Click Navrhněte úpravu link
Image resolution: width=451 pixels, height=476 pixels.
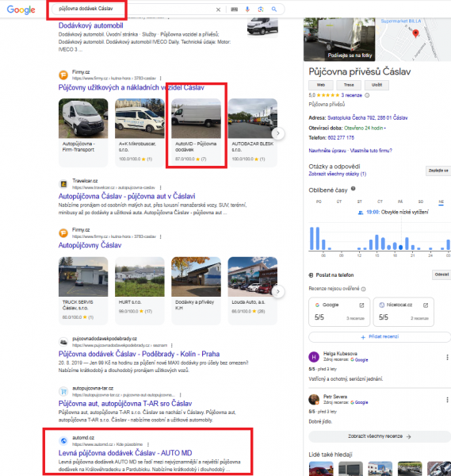point(327,151)
